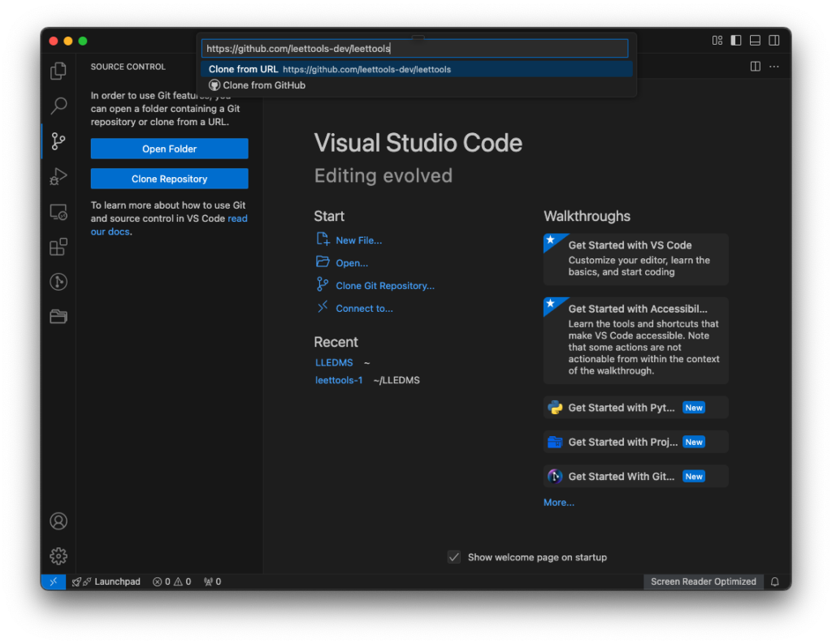Screen dimensions: 832x644
Task: Open the Get Started With Git... walkthrough
Action: [x=635, y=477]
